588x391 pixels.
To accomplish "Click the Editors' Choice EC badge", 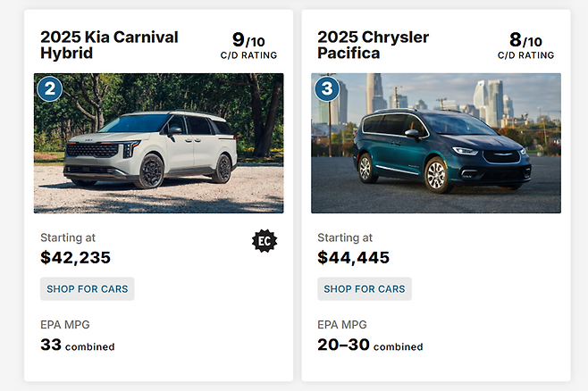I will pyautogui.click(x=265, y=241).
